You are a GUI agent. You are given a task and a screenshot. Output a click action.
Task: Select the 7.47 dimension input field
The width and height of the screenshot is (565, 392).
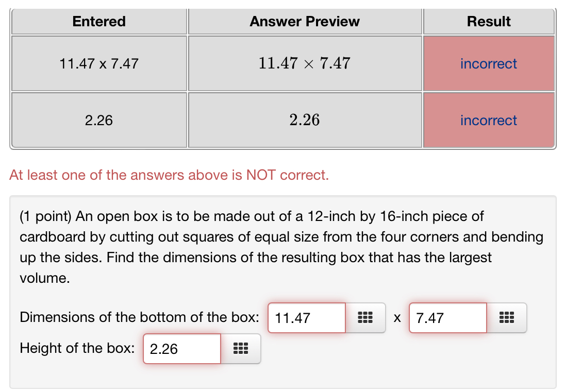[447, 318]
